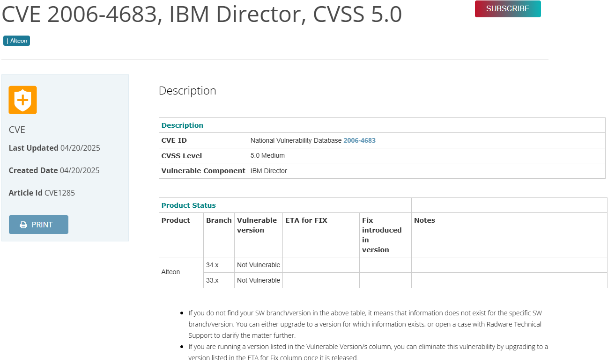Click the Description section heading

click(187, 90)
